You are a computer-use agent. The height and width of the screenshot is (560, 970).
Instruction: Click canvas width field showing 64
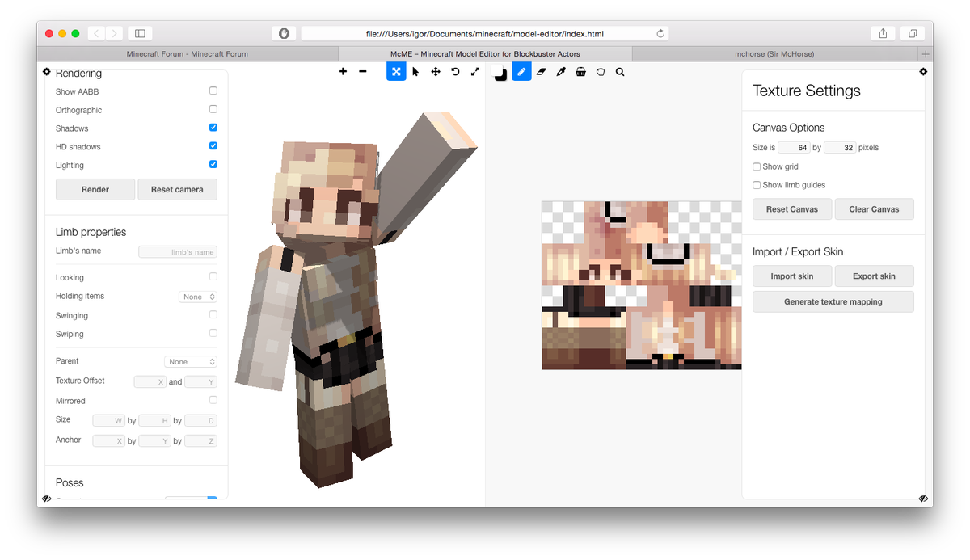[794, 148]
